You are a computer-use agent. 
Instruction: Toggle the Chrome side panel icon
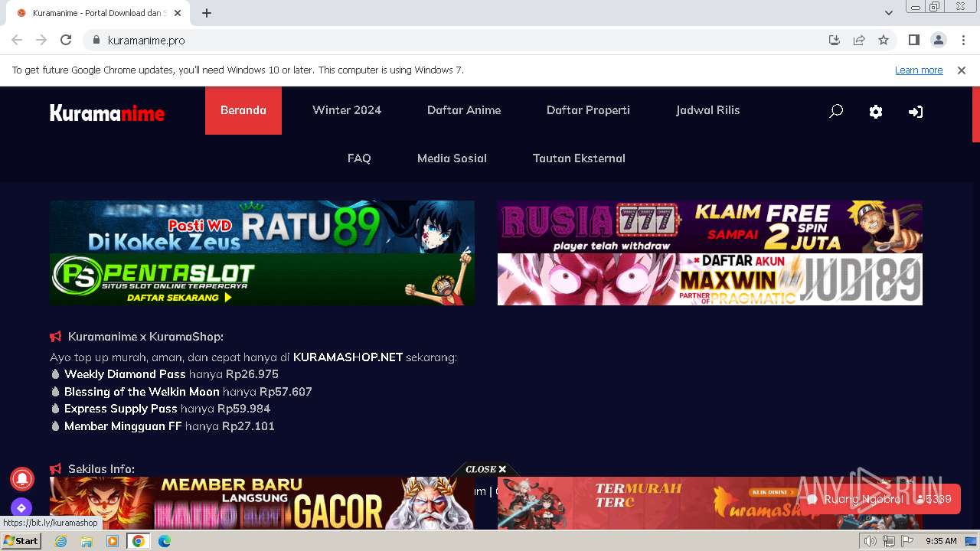click(914, 40)
